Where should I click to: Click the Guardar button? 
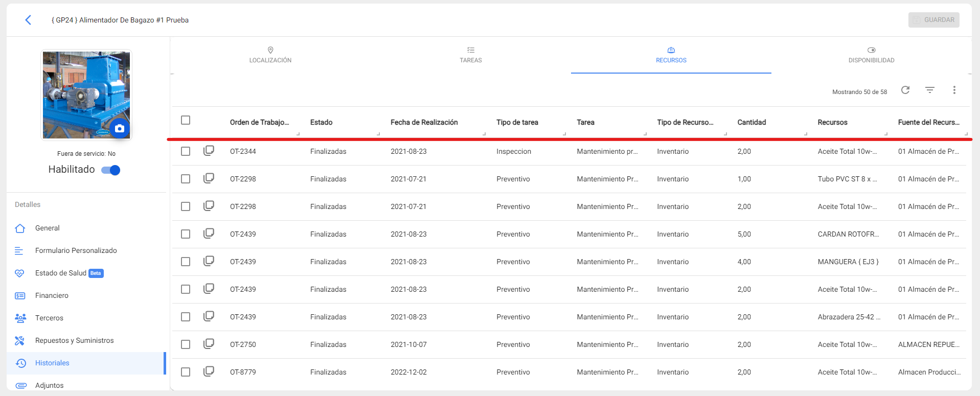click(933, 20)
